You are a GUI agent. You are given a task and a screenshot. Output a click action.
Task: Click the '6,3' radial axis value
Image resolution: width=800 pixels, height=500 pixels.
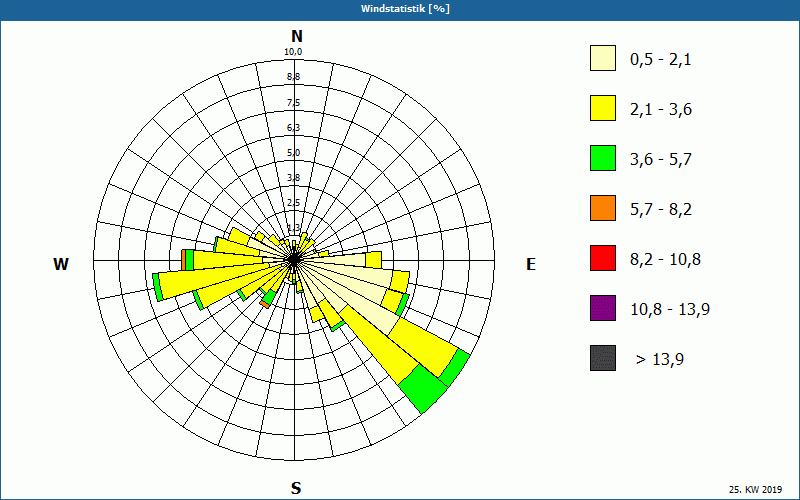(x=293, y=128)
